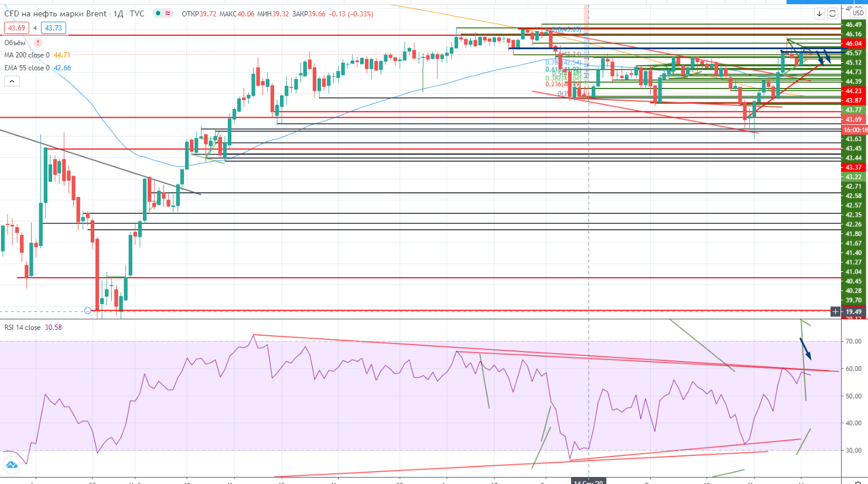Open the USD currency selector
Image resolution: width=868 pixels, height=484 pixels.
point(857,13)
